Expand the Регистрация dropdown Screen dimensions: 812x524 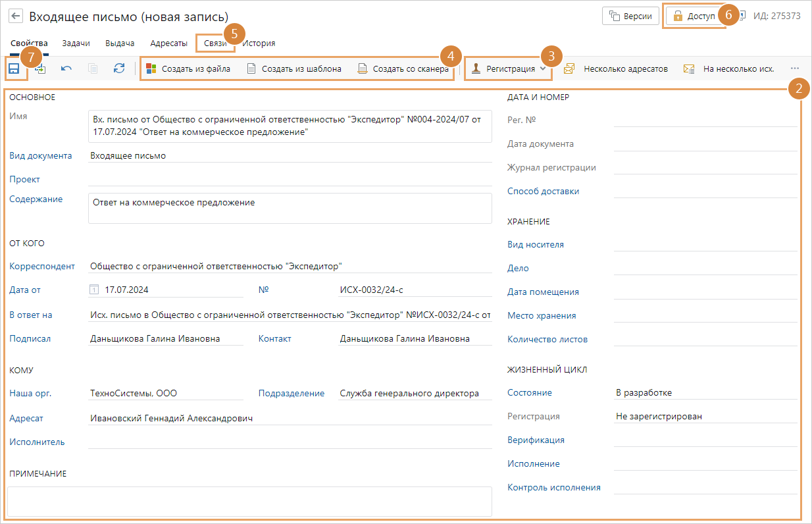(542, 68)
